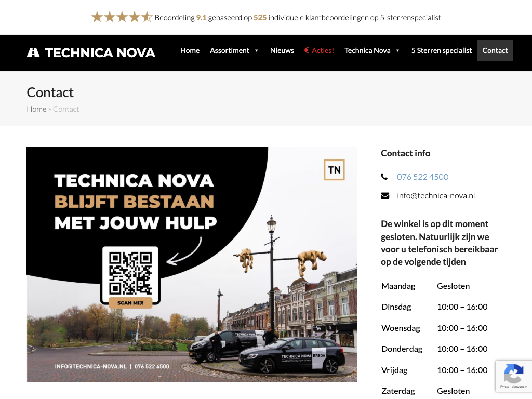Select the Contact menu button
This screenshot has width=532, height=399.
pyautogui.click(x=495, y=50)
